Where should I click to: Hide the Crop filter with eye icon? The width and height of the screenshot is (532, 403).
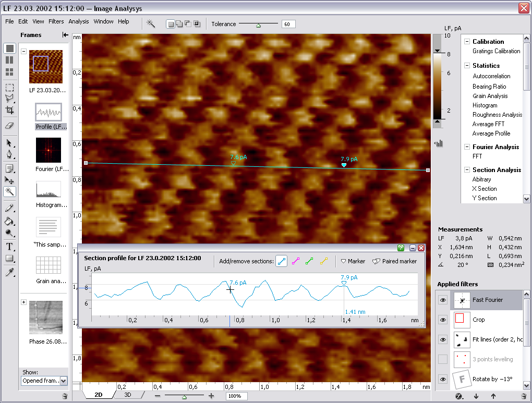tap(443, 320)
